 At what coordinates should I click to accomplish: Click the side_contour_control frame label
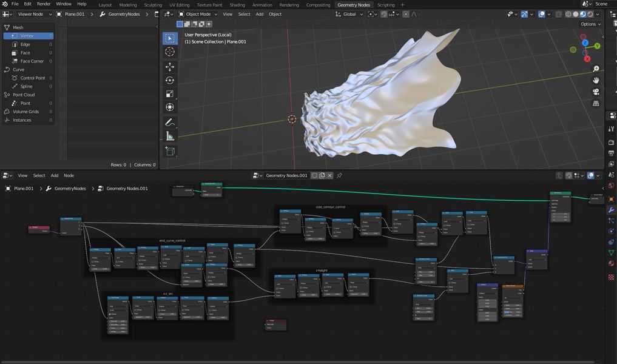[x=331, y=207]
